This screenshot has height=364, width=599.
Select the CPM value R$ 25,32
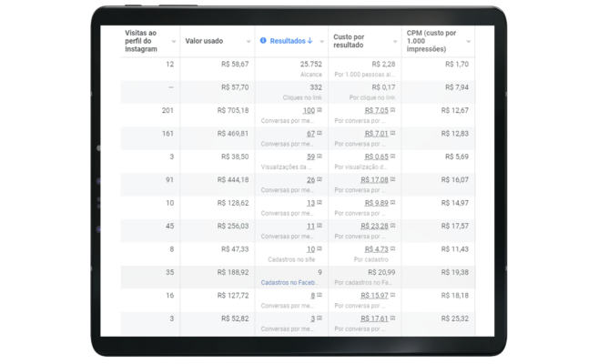coord(455,318)
